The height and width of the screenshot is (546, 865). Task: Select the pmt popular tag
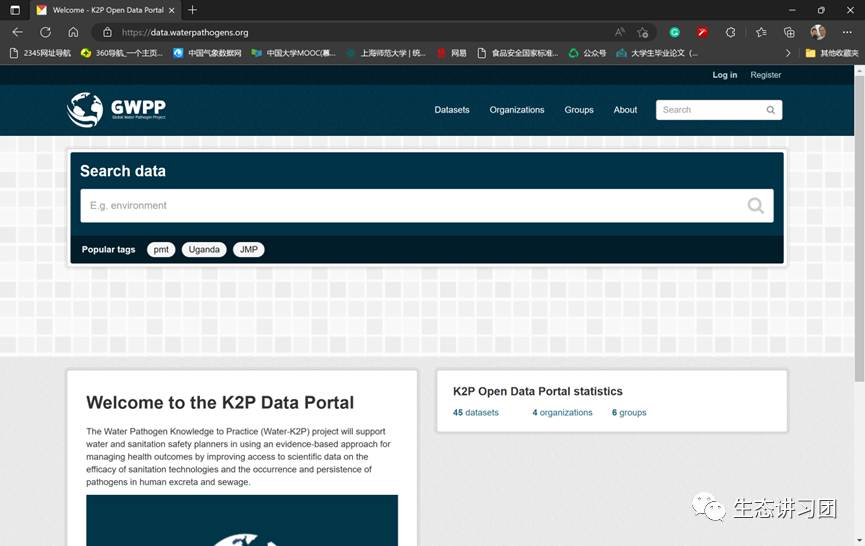(x=161, y=250)
